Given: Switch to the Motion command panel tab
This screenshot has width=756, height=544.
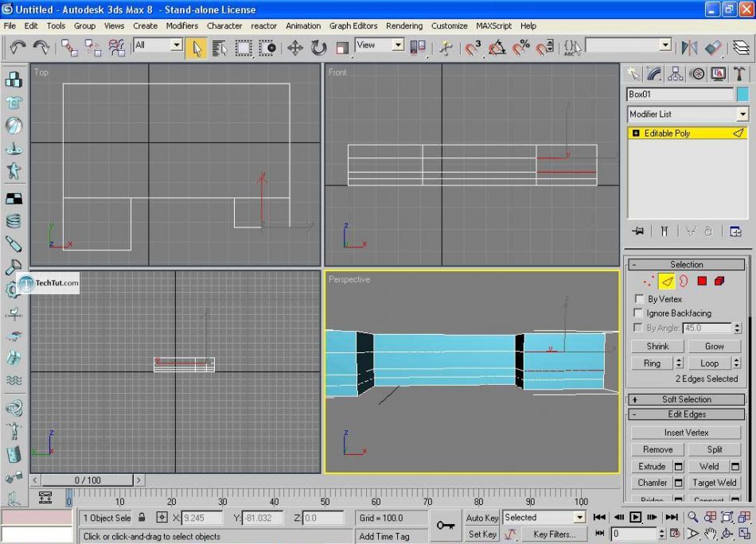Looking at the screenshot, I should point(696,74).
